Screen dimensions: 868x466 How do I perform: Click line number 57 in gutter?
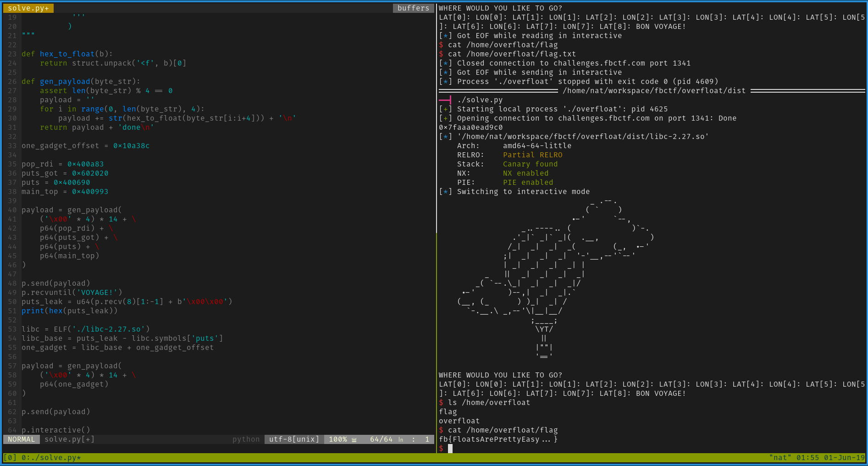click(x=12, y=366)
